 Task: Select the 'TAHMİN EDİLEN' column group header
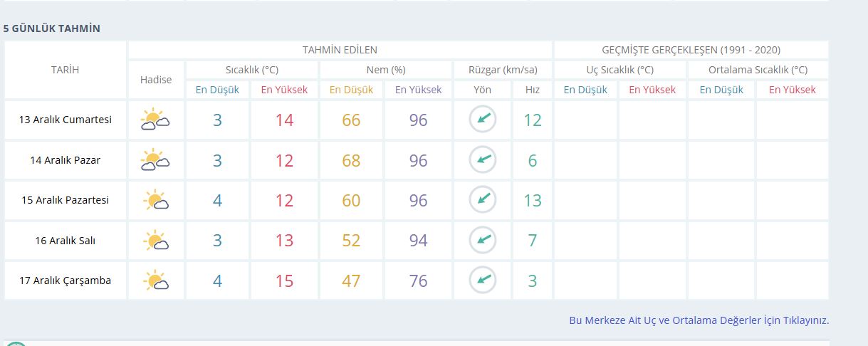340,50
